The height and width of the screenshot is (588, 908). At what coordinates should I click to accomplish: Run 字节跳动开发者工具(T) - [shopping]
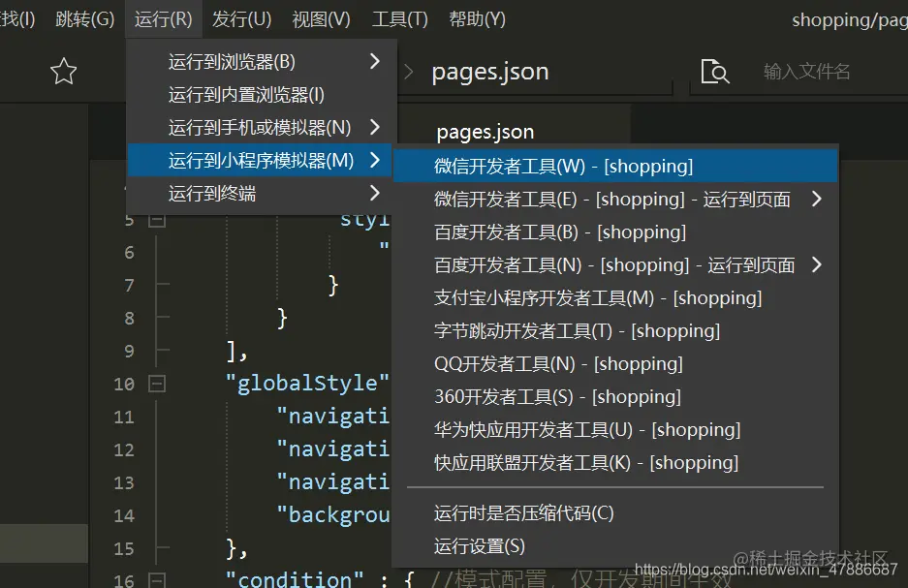(615, 331)
